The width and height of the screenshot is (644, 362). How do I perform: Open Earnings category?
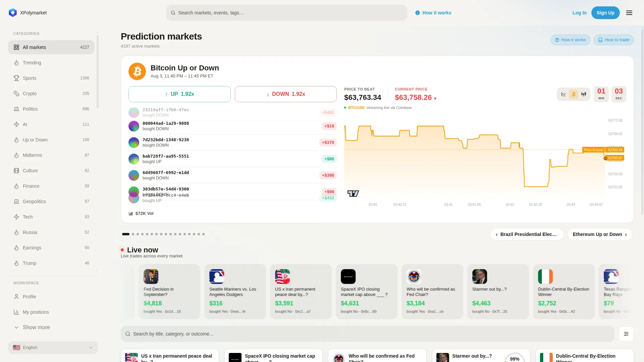[51, 248]
